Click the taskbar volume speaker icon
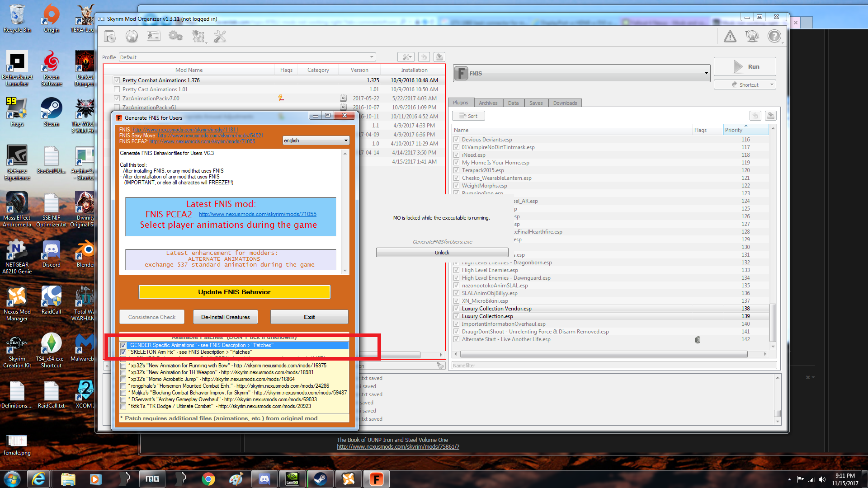The image size is (868, 488). (822, 479)
